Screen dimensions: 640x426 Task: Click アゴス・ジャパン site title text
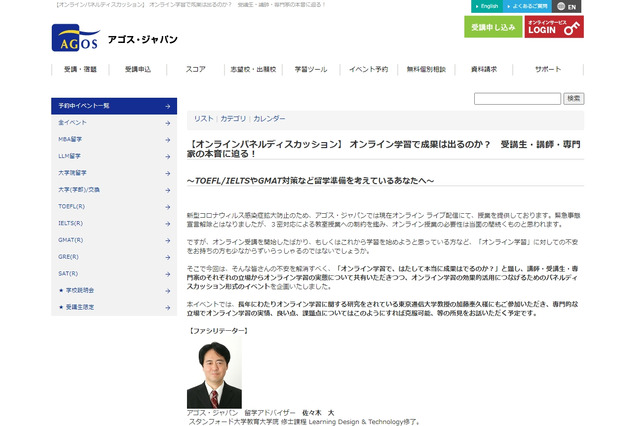142,40
